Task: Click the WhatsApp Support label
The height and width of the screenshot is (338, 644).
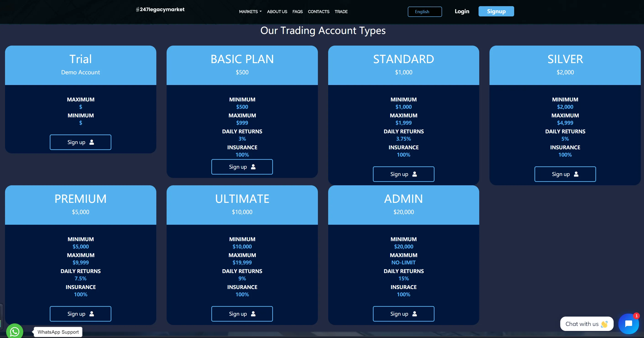Action: pos(58,332)
